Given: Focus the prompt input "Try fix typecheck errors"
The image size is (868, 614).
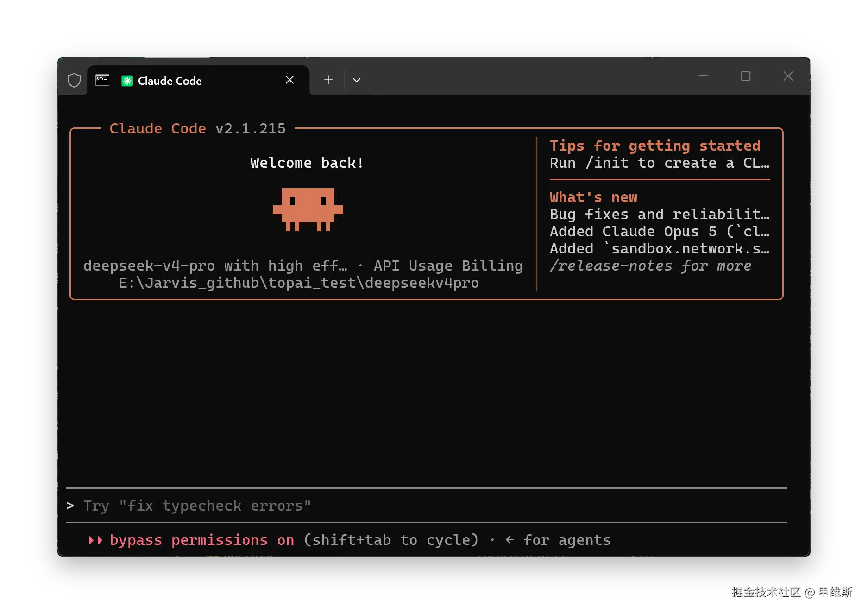Looking at the screenshot, I should coord(426,506).
